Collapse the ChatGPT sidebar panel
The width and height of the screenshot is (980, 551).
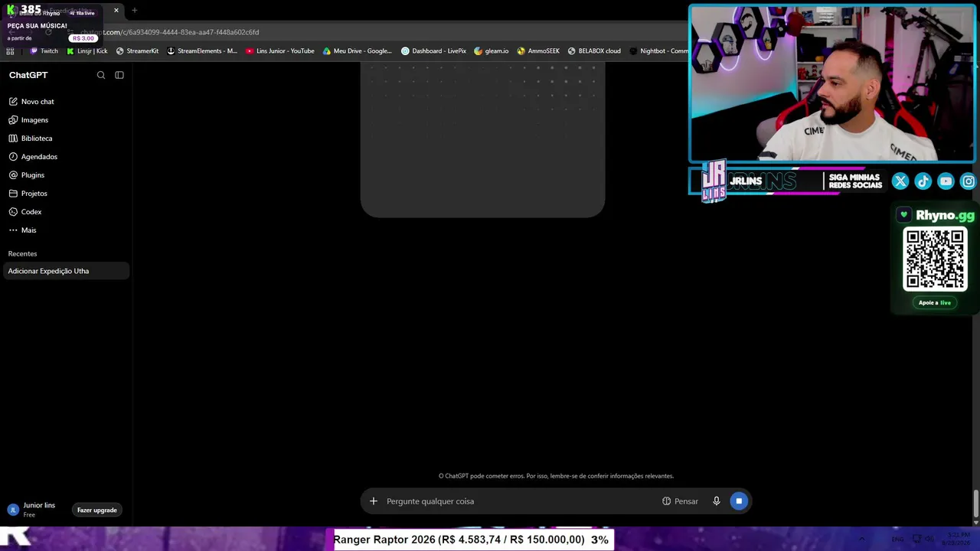pyautogui.click(x=119, y=75)
